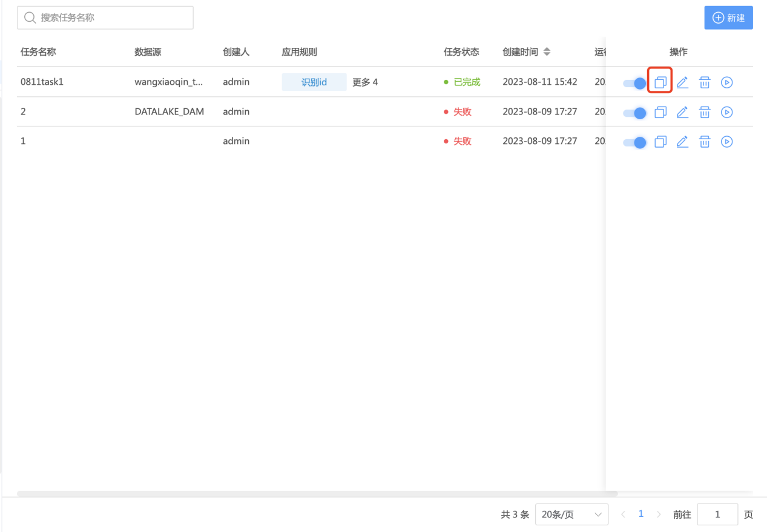The width and height of the screenshot is (767, 532).
Task: Copy the 0811task1 task
Action: (660, 82)
